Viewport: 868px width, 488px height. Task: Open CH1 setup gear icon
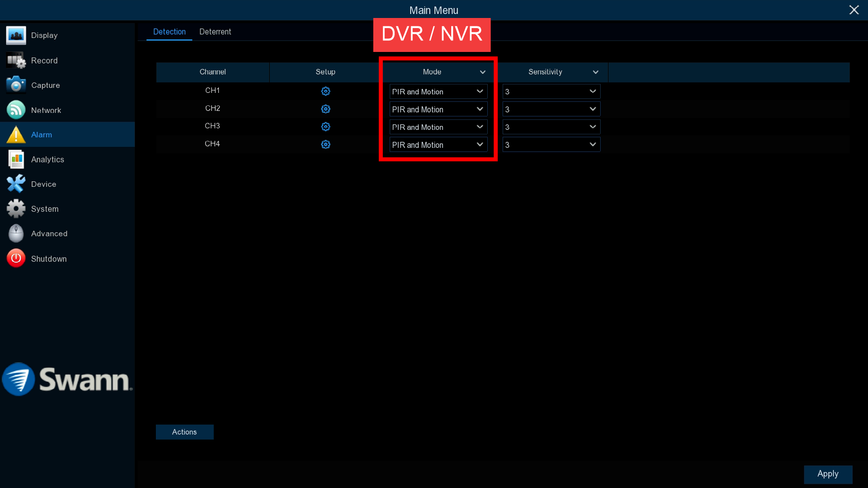pos(325,91)
